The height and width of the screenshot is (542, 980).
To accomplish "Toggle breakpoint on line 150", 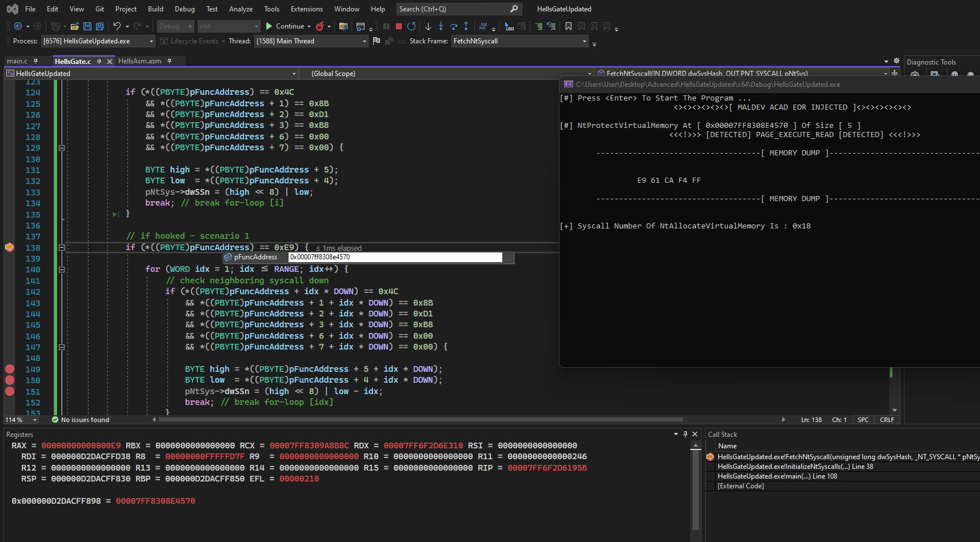I will tap(10, 380).
